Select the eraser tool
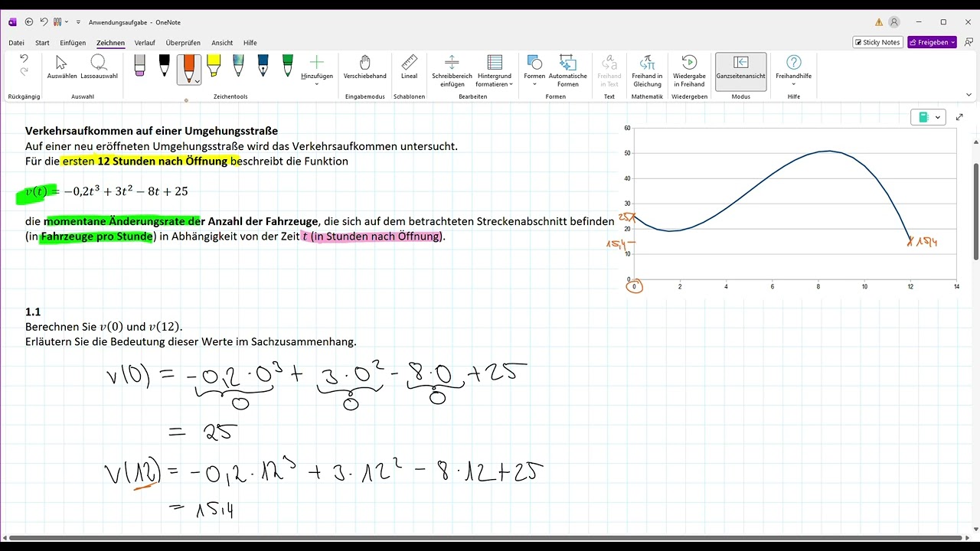The height and width of the screenshot is (551, 980). click(139, 66)
